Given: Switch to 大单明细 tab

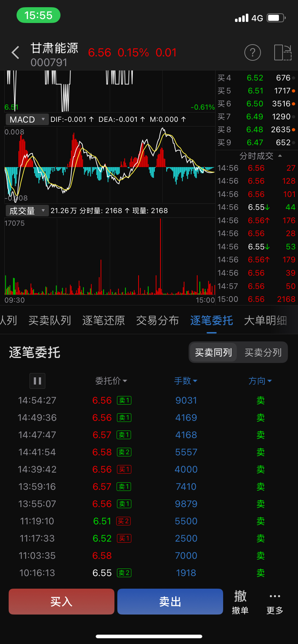Looking at the screenshot, I should (266, 320).
